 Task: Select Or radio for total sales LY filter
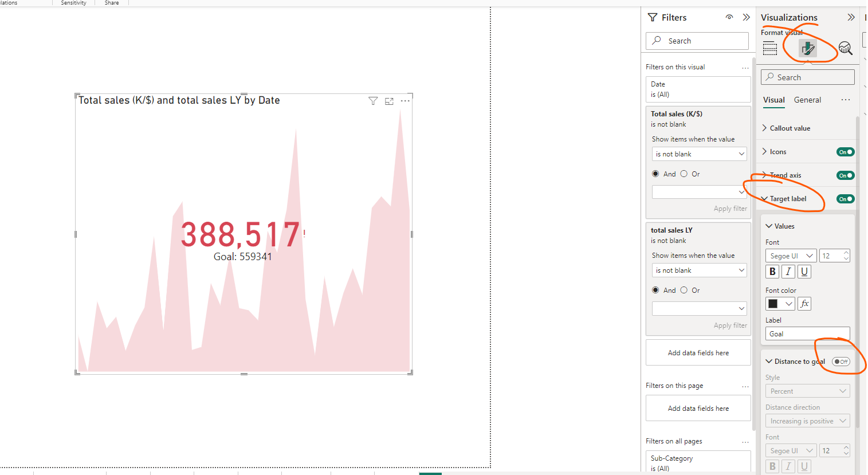[x=684, y=290]
